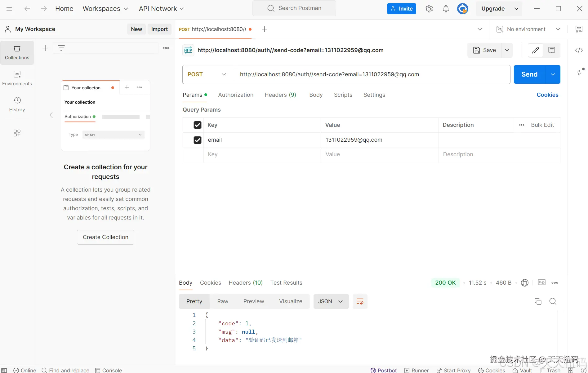Open the hamburger main menu
588x373 pixels.
[9, 9]
